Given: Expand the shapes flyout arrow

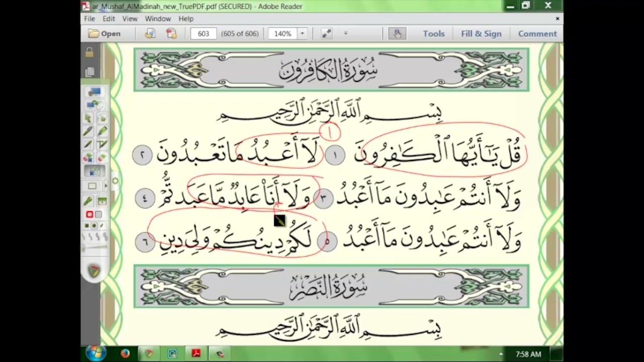Looking at the screenshot, I should [x=105, y=186].
